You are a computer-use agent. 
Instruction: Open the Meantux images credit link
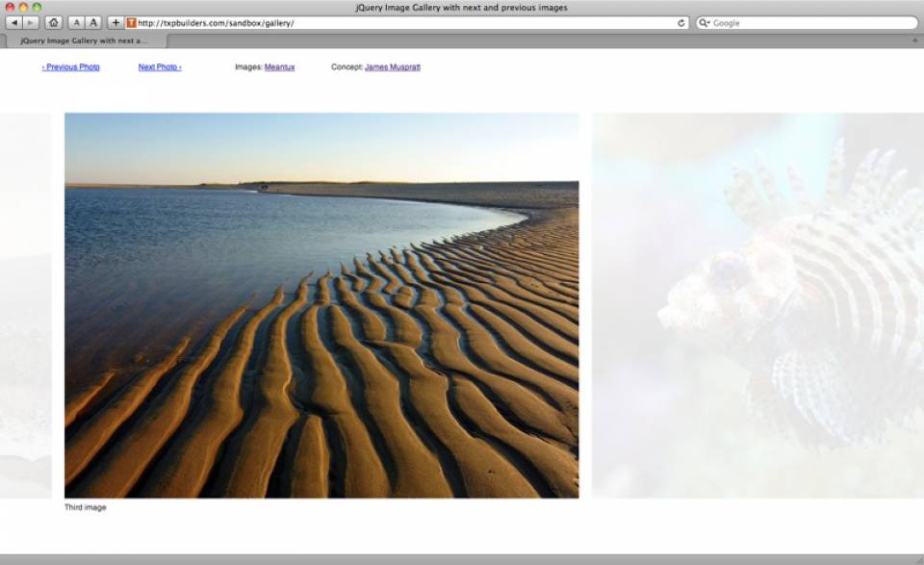point(279,66)
